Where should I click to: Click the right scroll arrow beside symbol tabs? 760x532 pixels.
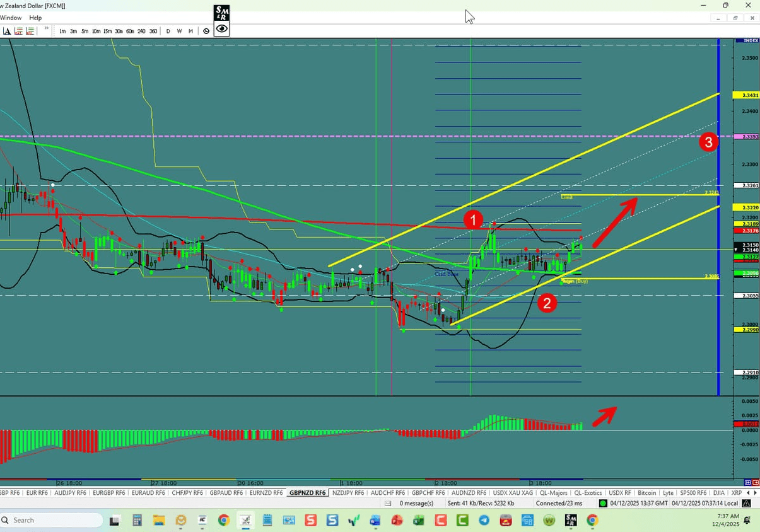pyautogui.click(x=756, y=492)
